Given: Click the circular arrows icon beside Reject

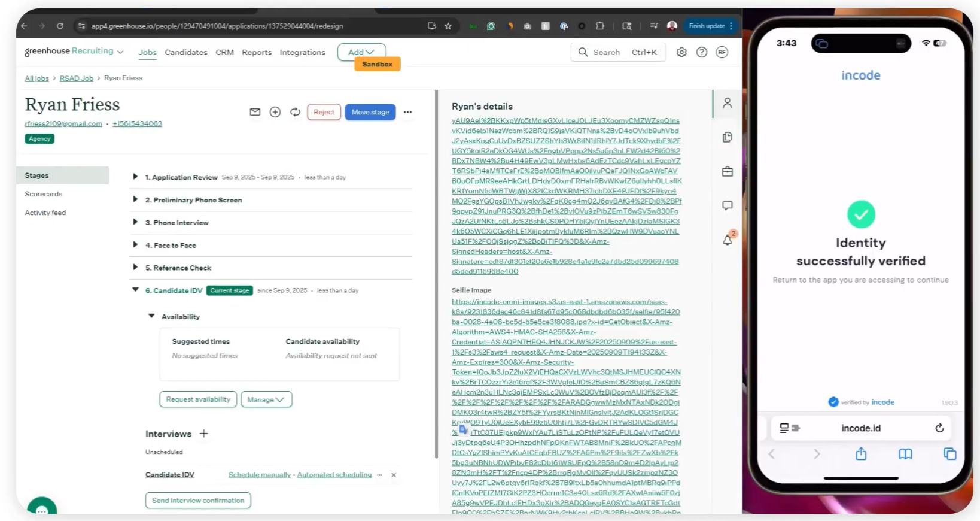Looking at the screenshot, I should [x=295, y=112].
